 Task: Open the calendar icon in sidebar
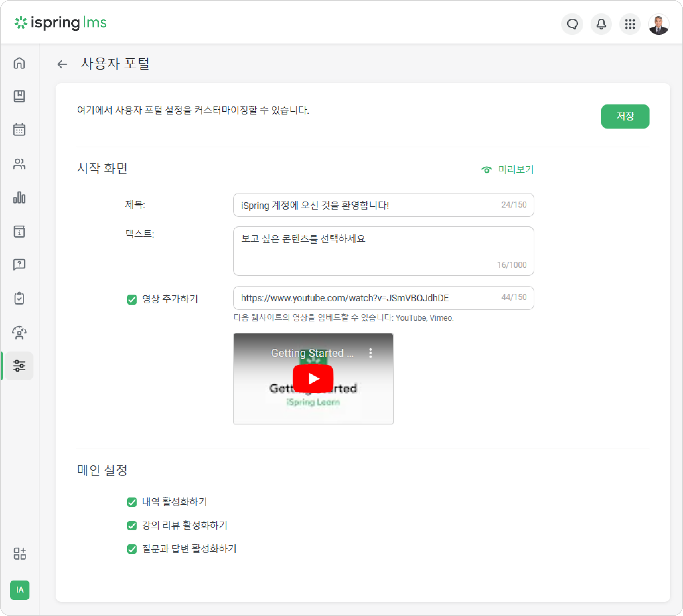click(19, 130)
